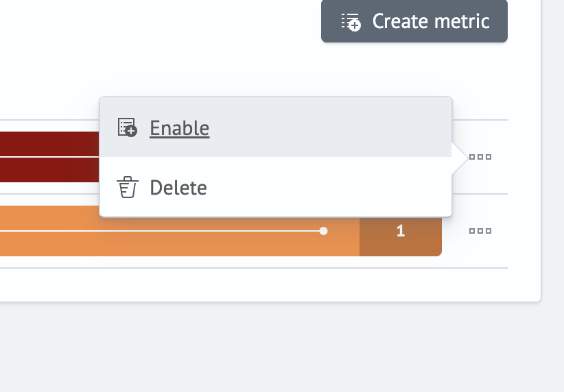Screen dimensions: 564x392
Task: Click the popup menu's pointer arrow
Action: pos(460,158)
